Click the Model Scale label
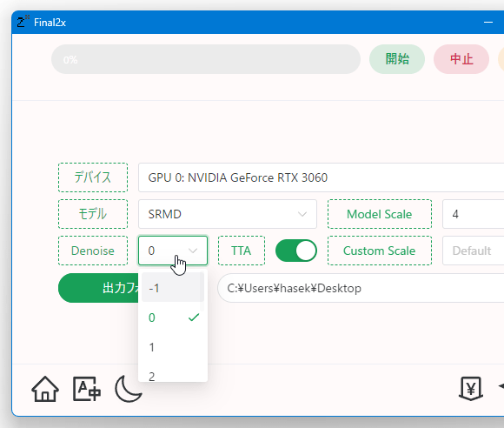 (380, 214)
